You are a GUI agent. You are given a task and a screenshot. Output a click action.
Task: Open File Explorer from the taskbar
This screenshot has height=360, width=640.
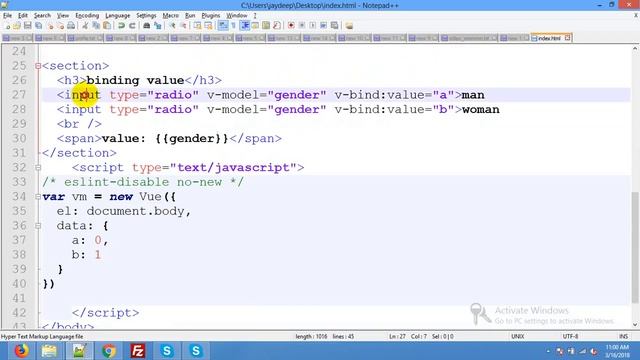(x=49, y=351)
